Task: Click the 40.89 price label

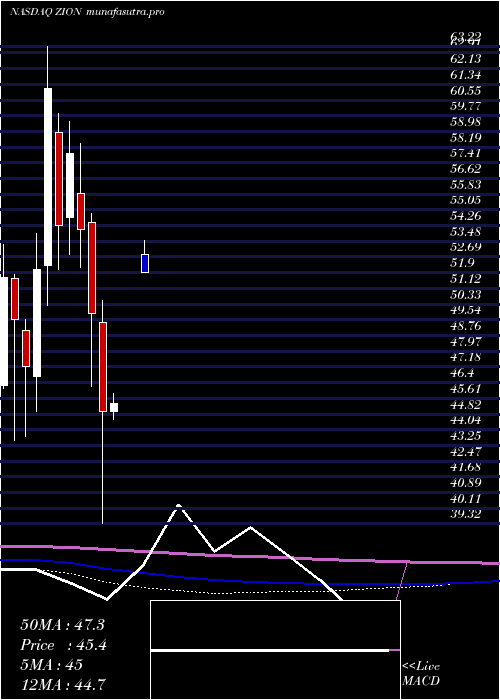Action: pos(466,482)
